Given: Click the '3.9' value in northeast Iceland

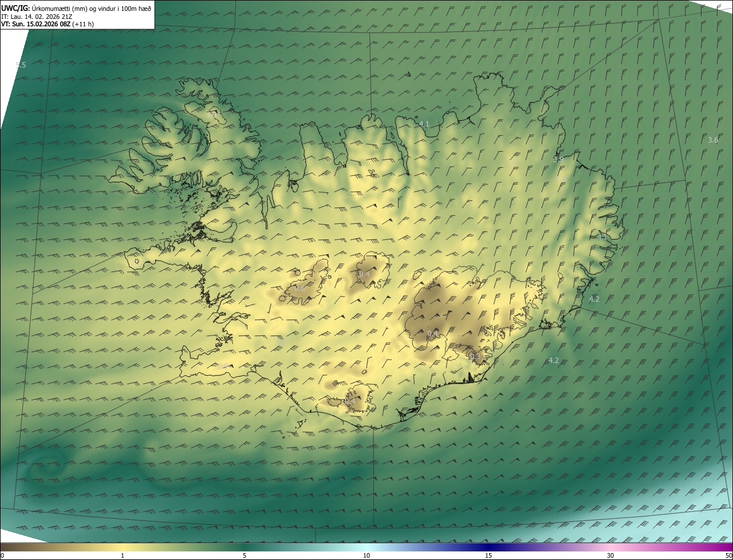Looking at the screenshot, I should click(x=558, y=159).
